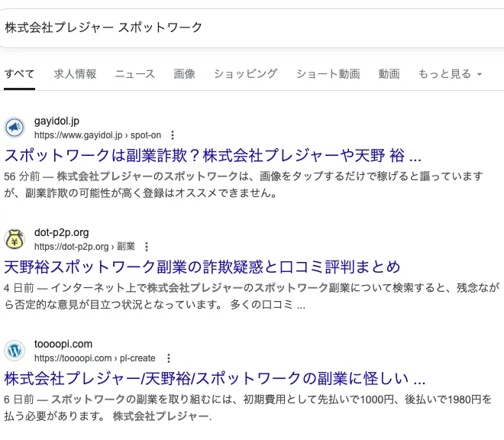Open three-dot menu for dot-p2p.org result
504x440 pixels.
point(147,247)
